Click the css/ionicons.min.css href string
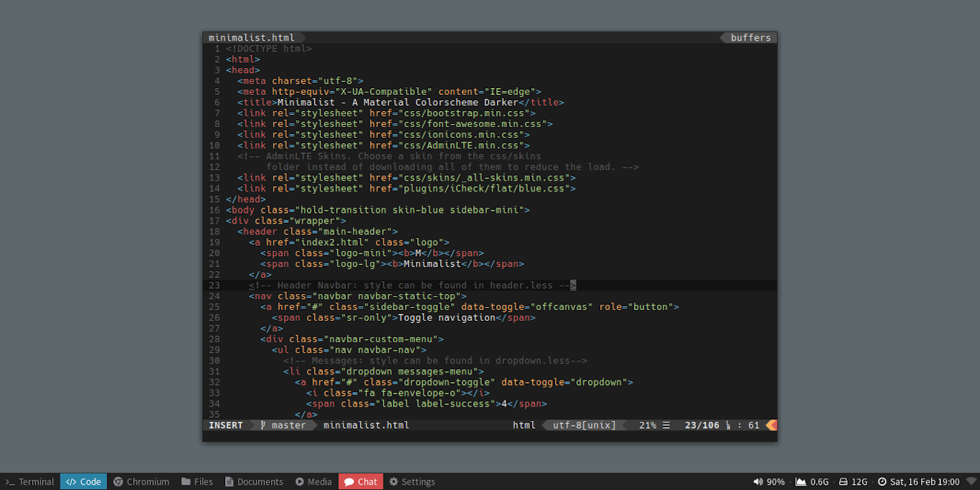 461,134
